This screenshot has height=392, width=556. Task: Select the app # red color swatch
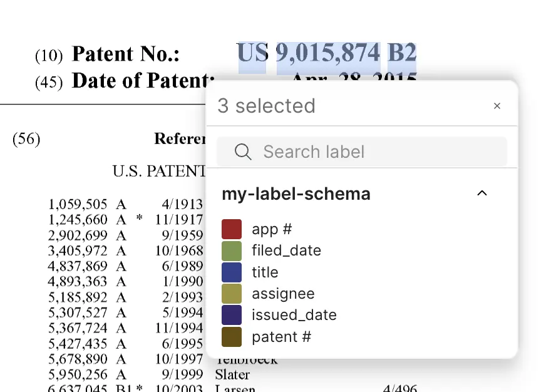click(232, 229)
